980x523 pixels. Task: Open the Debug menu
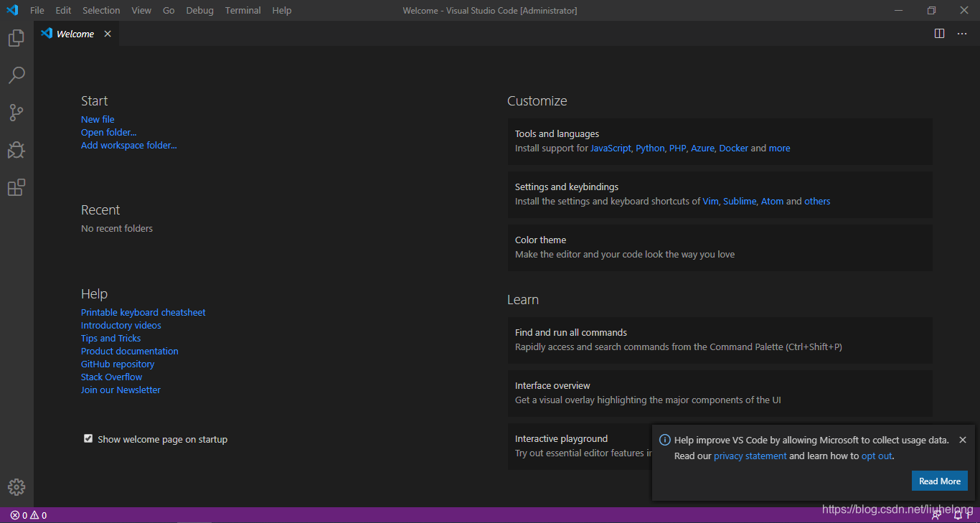[199, 10]
